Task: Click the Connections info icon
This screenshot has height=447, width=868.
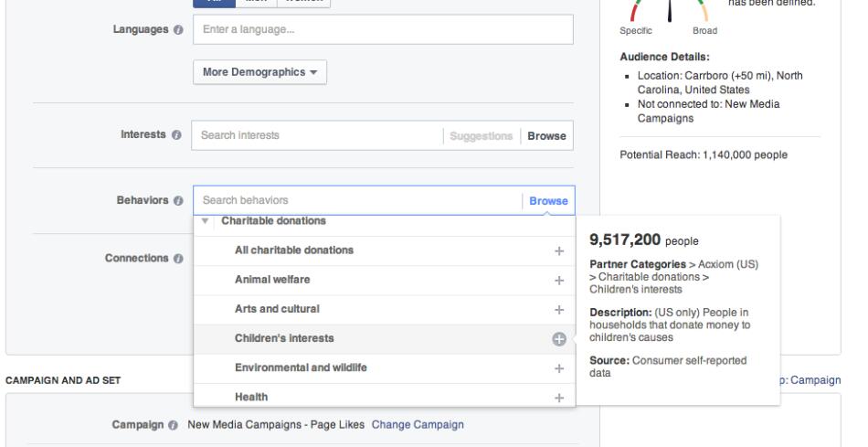Action: coord(177,259)
